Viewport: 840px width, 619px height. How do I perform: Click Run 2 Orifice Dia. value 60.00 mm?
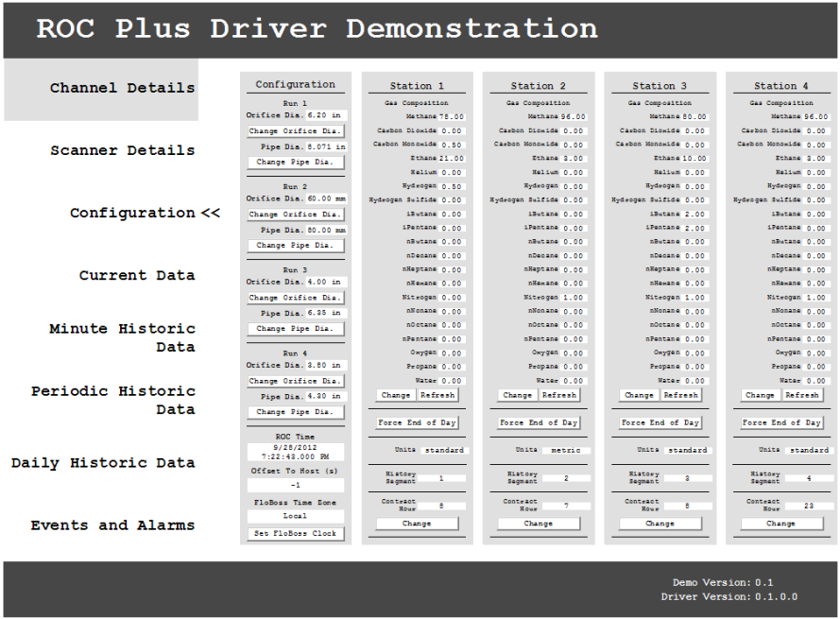326,198
